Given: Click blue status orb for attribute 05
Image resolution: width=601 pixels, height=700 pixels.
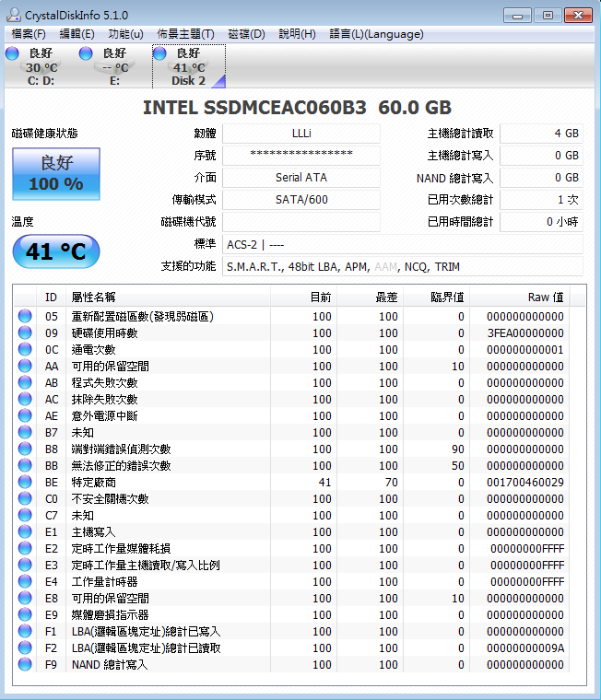Looking at the screenshot, I should click(x=25, y=317).
